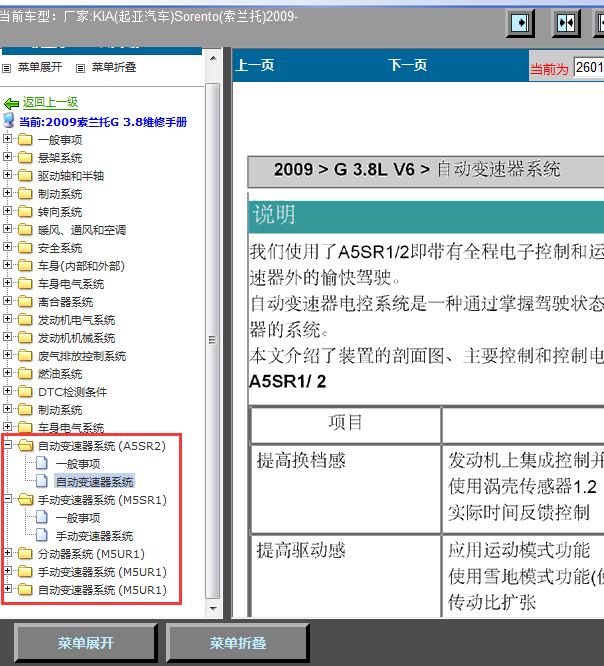
Task: Click the bottom 菜单折叠 button
Action: coord(237,643)
